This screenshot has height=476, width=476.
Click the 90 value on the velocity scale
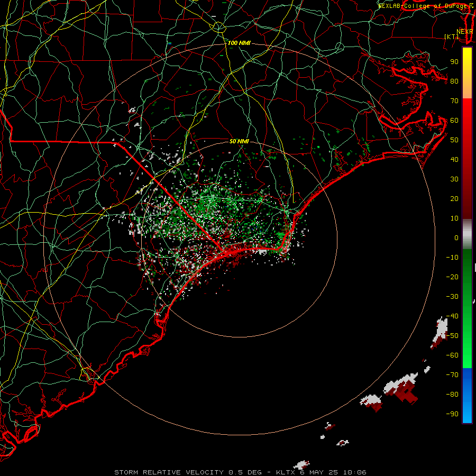pyautogui.click(x=454, y=62)
